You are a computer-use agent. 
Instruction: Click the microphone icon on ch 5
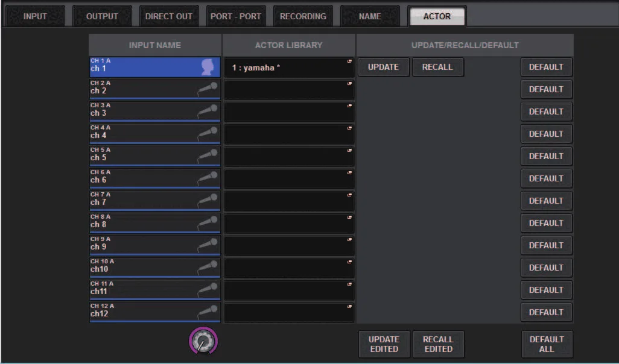coord(208,156)
